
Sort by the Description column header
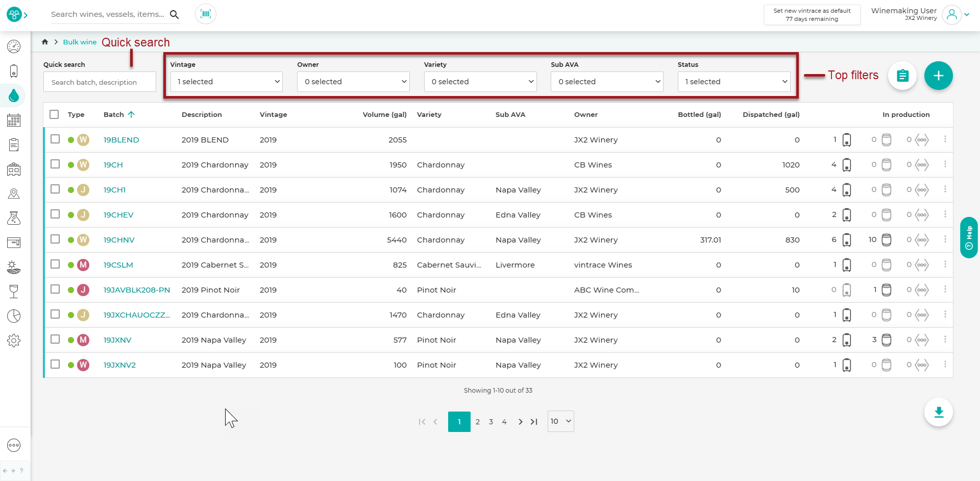[202, 114]
